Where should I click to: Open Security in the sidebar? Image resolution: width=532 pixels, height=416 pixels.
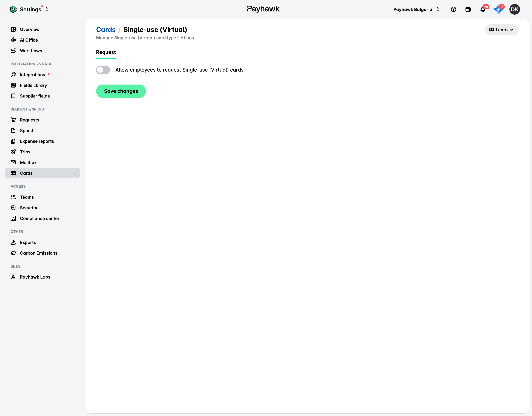[43, 208]
